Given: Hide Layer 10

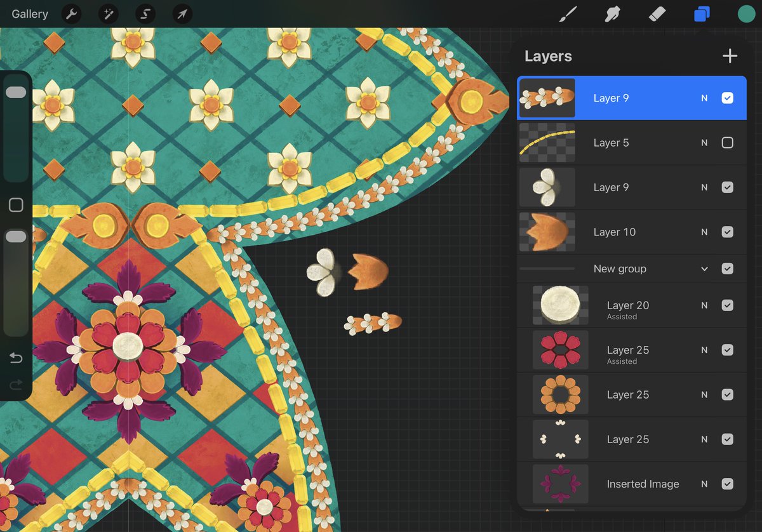Looking at the screenshot, I should coord(728,232).
